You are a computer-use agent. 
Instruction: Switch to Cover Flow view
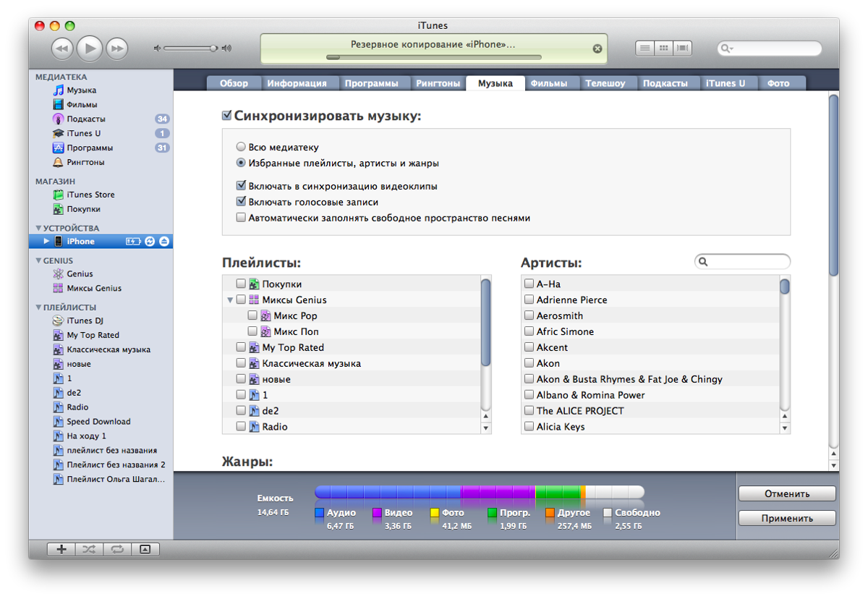click(x=683, y=48)
